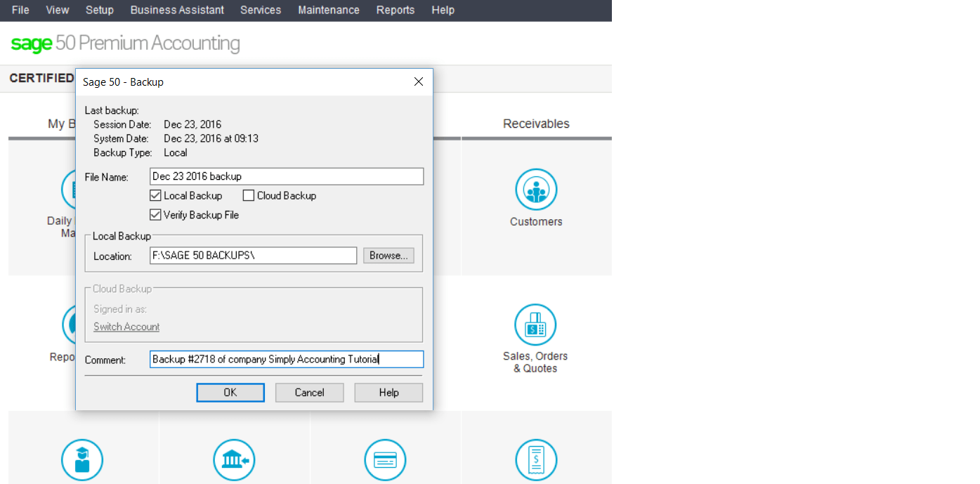Toggle the Verify Backup File checkbox
The width and height of the screenshot is (980, 484).
tap(155, 215)
